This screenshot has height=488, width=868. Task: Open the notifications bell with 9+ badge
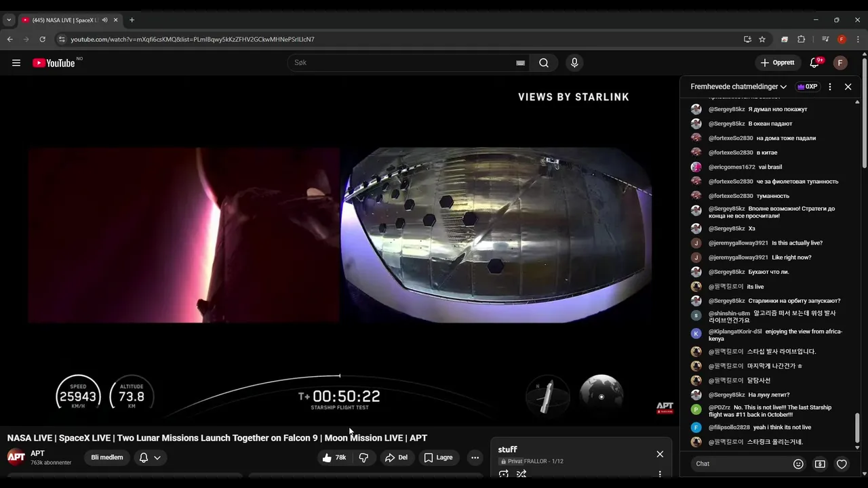click(x=814, y=62)
